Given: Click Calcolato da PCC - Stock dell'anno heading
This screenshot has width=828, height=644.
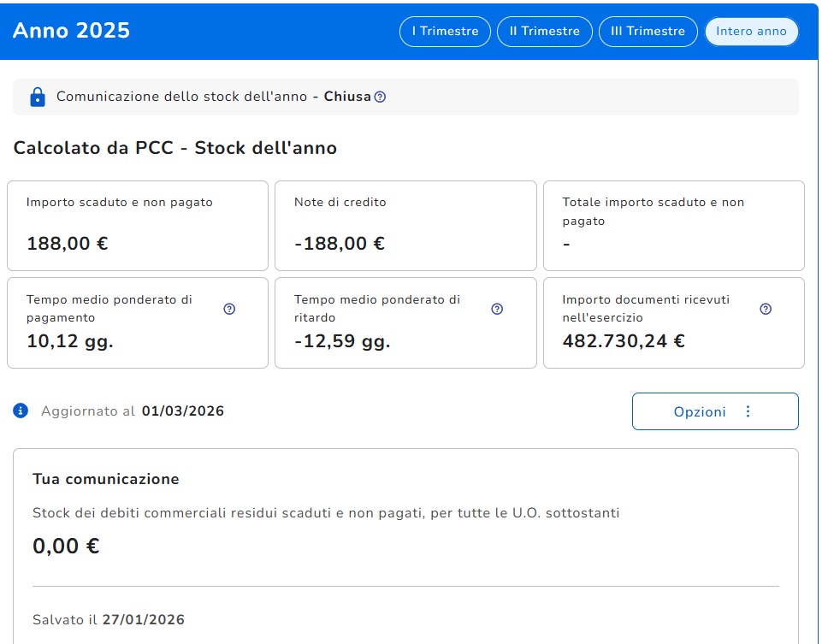Looking at the screenshot, I should [174, 148].
